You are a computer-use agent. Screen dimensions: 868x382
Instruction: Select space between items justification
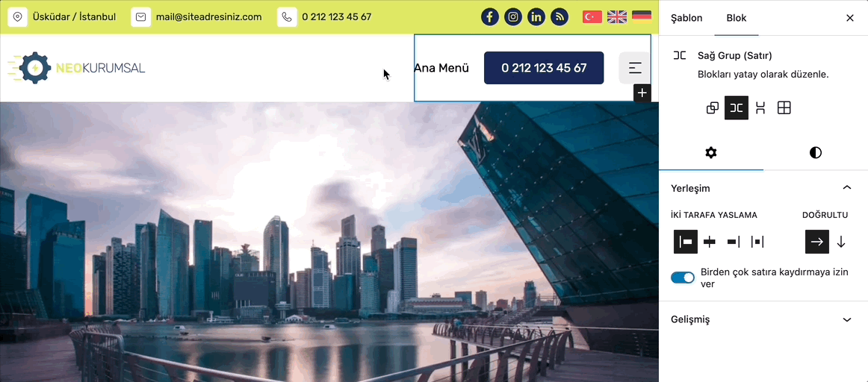757,242
